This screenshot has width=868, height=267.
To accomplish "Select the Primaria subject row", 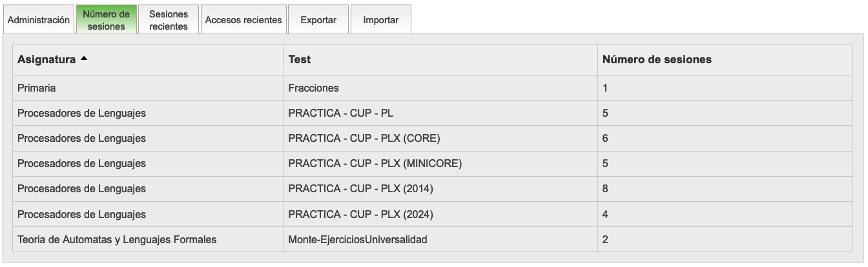I will coord(37,88).
